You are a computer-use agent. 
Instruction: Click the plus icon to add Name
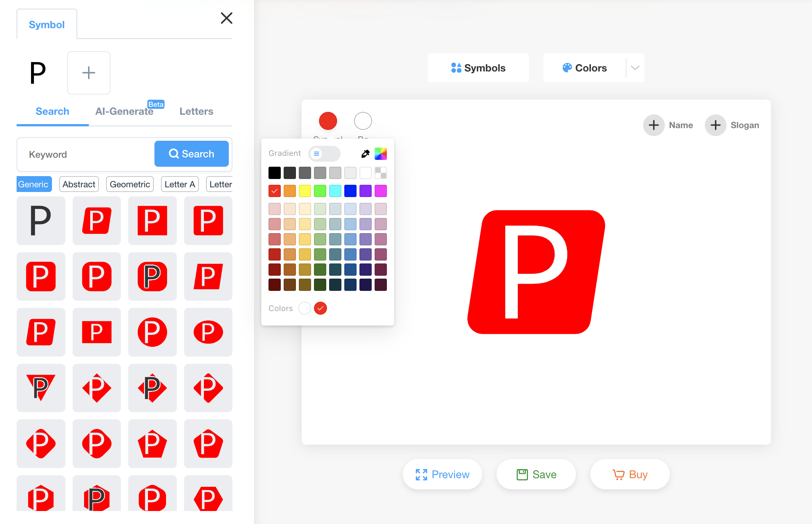click(654, 125)
